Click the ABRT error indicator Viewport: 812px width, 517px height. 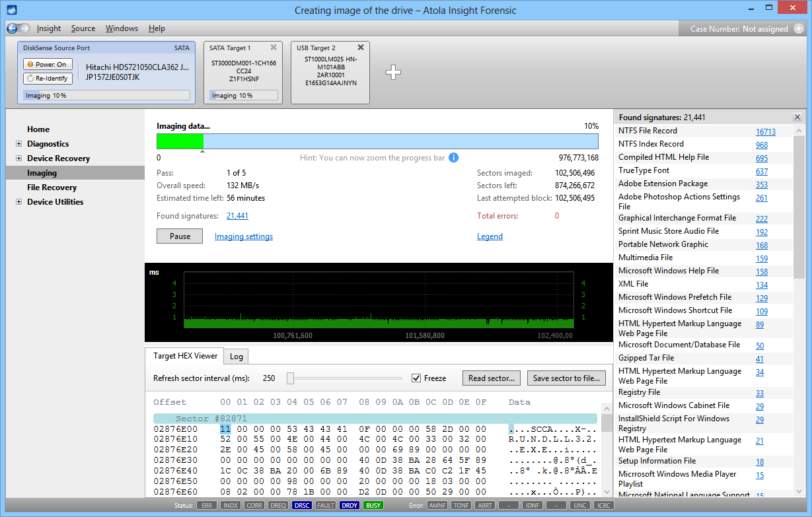pyautogui.click(x=485, y=505)
